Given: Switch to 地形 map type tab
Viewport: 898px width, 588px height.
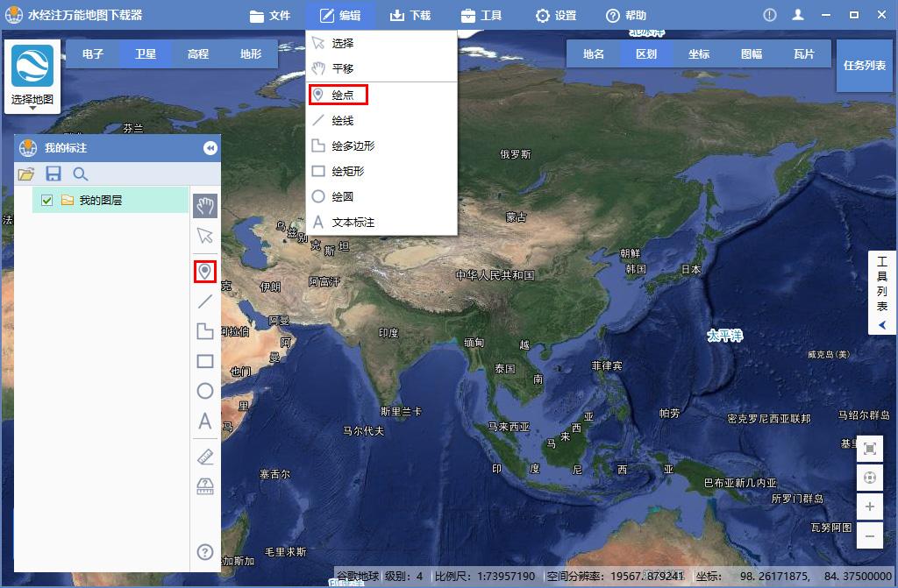Looking at the screenshot, I should tap(251, 53).
